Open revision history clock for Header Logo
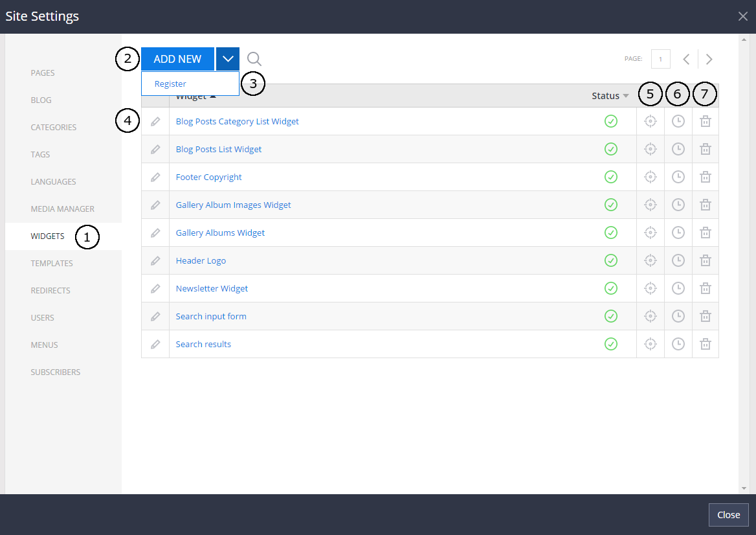 tap(678, 260)
